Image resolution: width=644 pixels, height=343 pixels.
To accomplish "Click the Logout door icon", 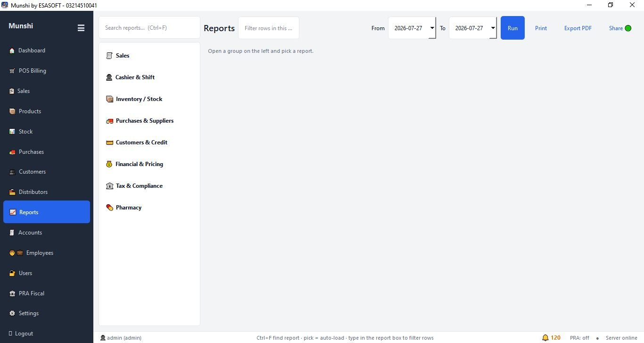I will (10, 334).
